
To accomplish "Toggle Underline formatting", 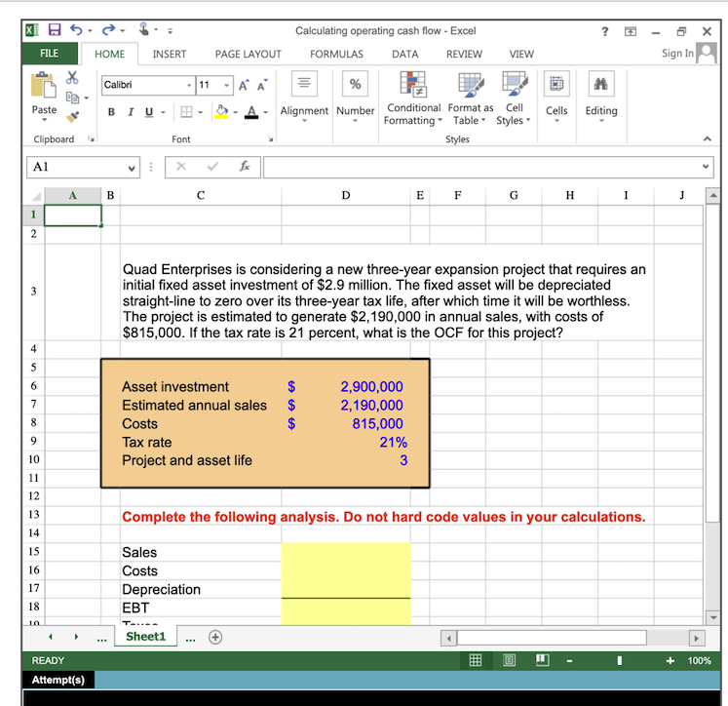I will [149, 112].
